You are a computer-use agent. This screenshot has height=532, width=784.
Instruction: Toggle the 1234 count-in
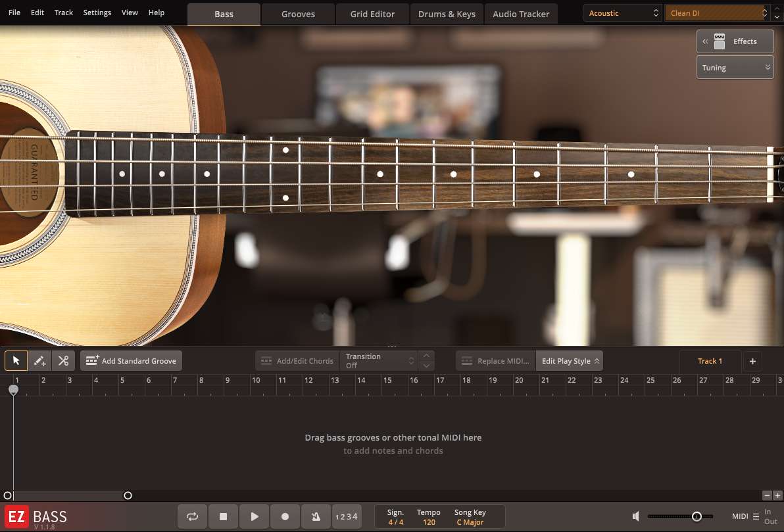pos(347,516)
